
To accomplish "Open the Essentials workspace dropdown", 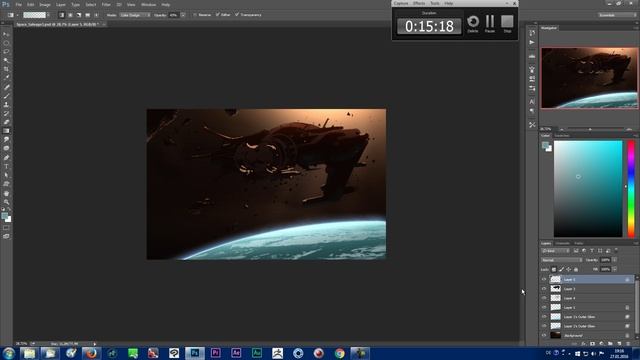I will (x=617, y=15).
